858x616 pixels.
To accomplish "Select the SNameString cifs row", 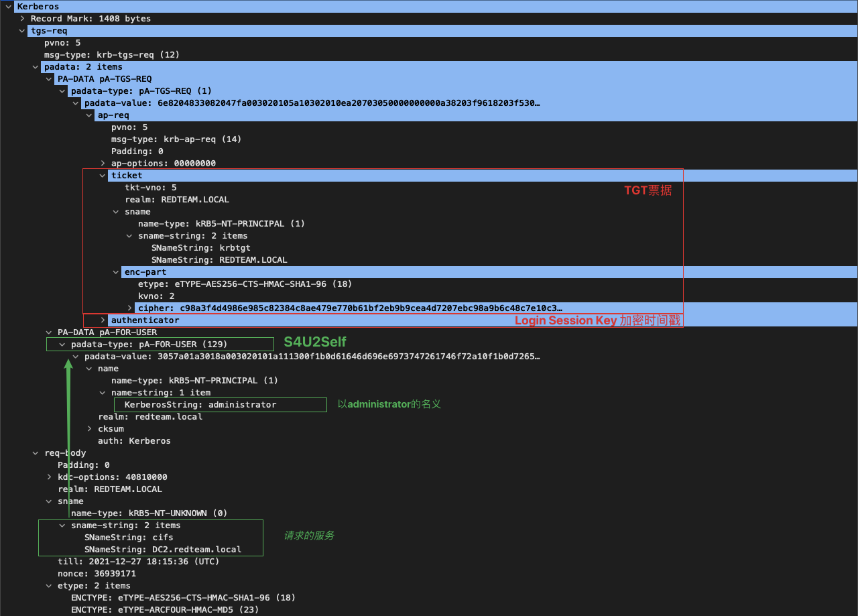I will tap(129, 538).
